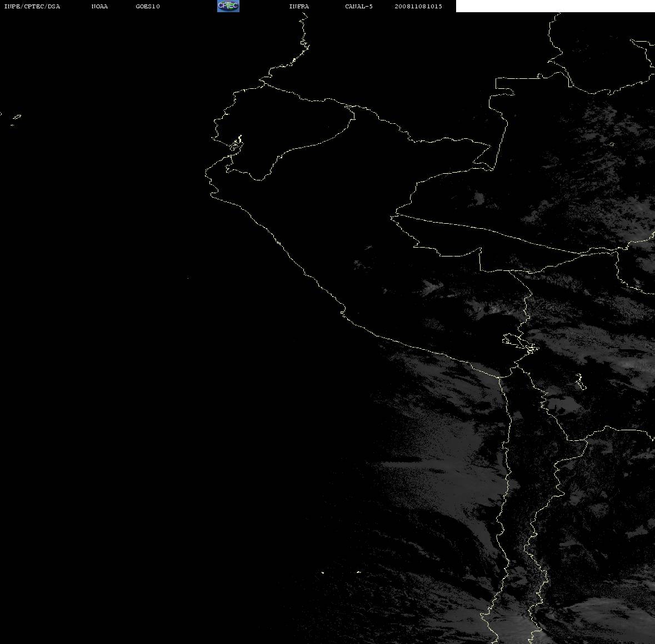Image resolution: width=655 pixels, height=644 pixels.
Task: Click the small lake outline south-east of Titicaca
Action: [x=580, y=381]
